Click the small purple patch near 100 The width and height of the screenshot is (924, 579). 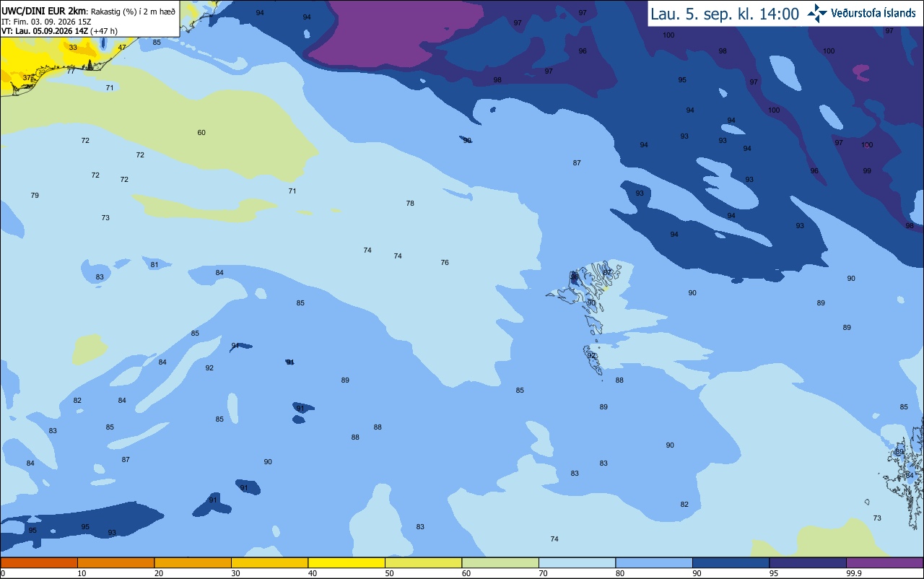point(861,71)
